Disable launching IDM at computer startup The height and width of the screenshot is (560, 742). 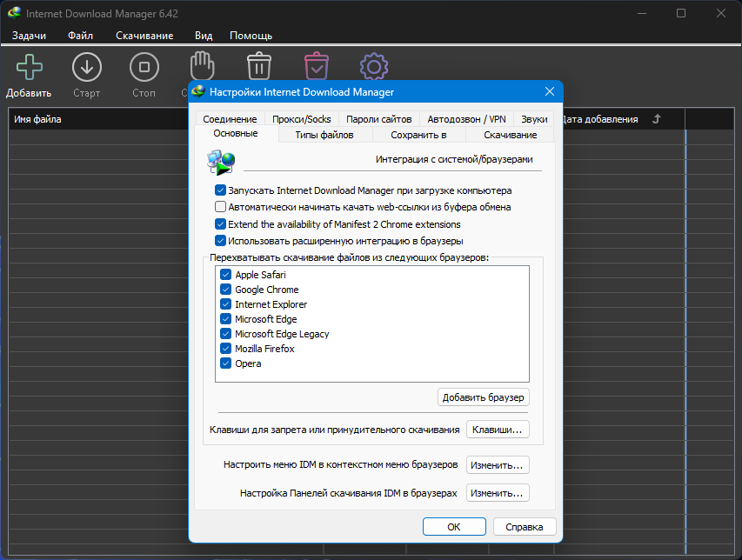coord(220,190)
